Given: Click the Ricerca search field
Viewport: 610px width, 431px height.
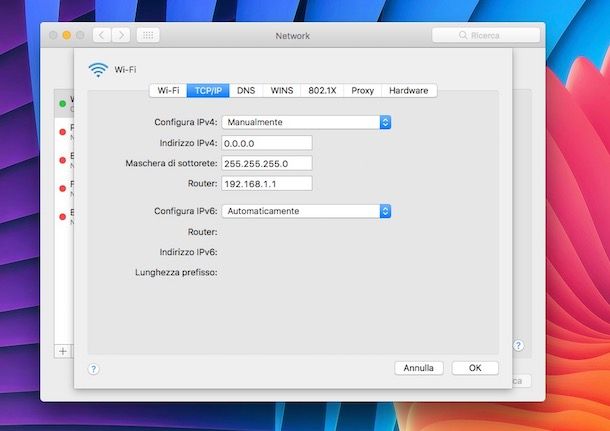Looking at the screenshot, I should pos(488,35).
